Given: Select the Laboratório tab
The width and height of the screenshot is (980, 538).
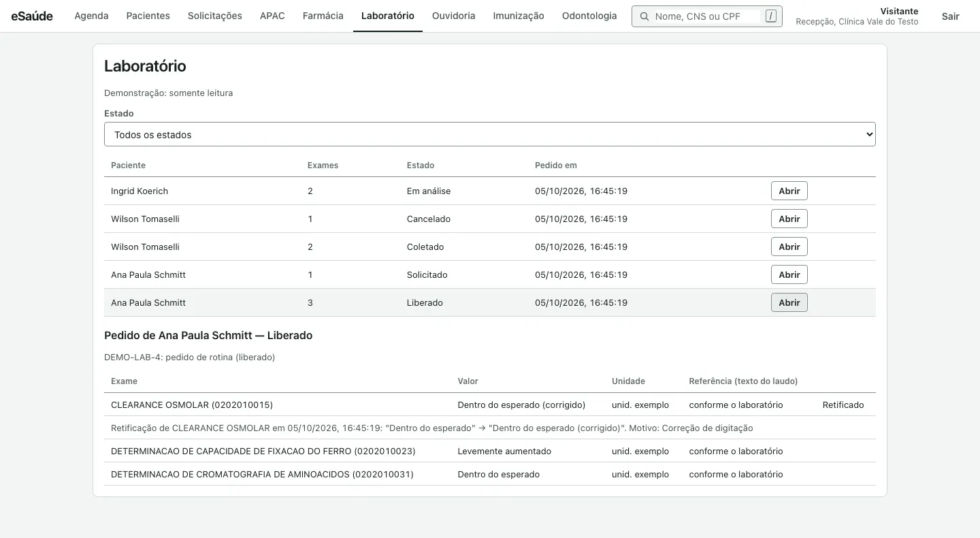Looking at the screenshot, I should 388,16.
